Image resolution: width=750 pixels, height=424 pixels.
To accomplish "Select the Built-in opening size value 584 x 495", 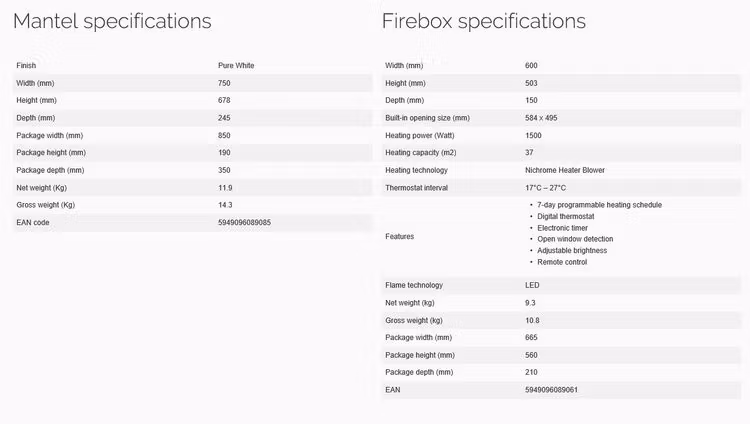I will tap(541, 118).
